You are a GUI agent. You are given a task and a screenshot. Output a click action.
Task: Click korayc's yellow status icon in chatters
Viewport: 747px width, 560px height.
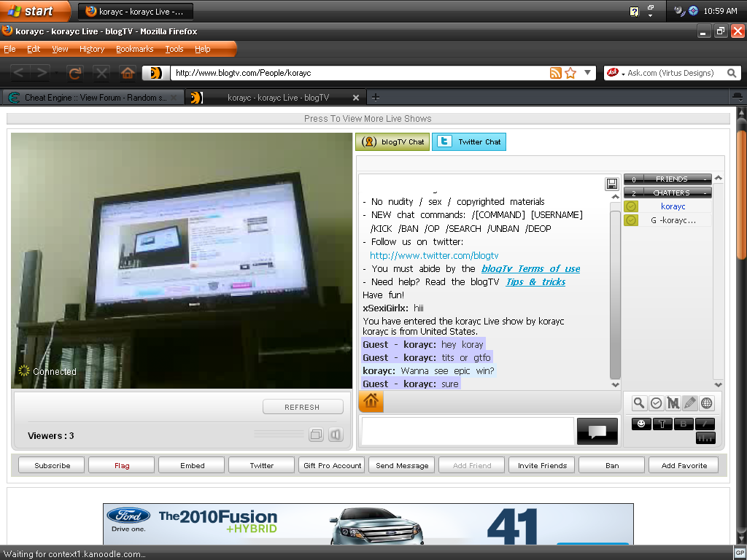coord(631,206)
